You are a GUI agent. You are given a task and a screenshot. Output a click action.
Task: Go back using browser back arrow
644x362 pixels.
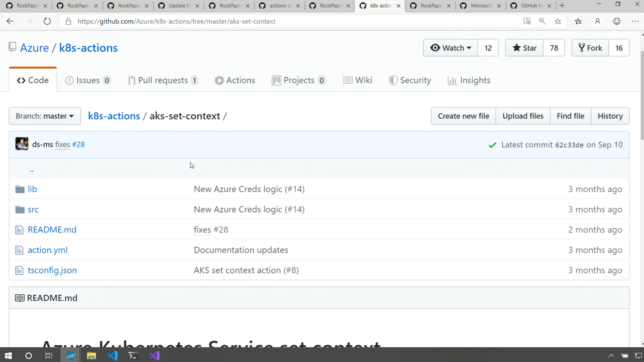[x=10, y=21]
